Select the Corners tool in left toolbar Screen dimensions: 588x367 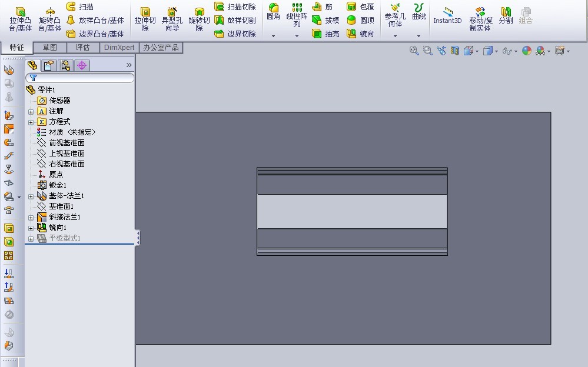click(x=9, y=196)
